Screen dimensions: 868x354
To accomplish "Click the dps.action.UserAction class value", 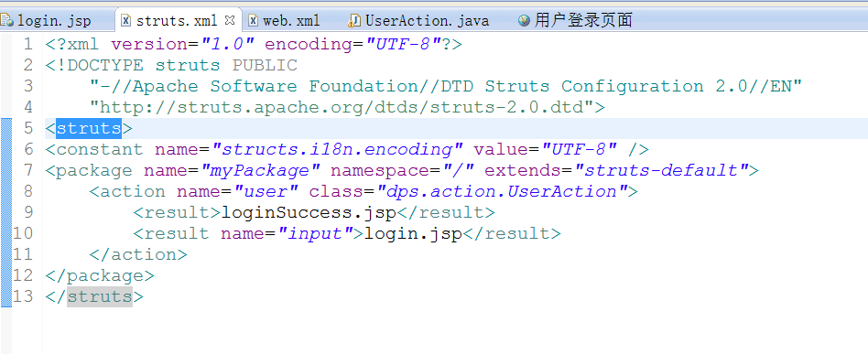I will point(502,191).
